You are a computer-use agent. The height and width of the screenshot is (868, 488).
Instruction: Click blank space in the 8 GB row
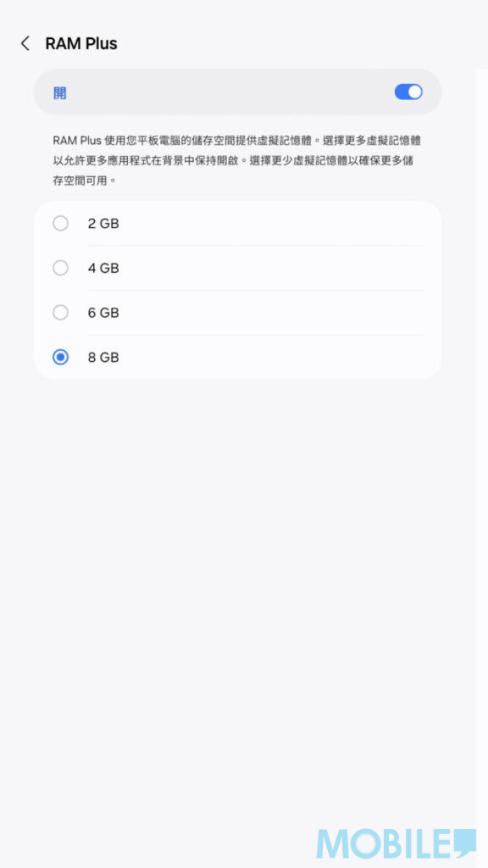pos(271,358)
